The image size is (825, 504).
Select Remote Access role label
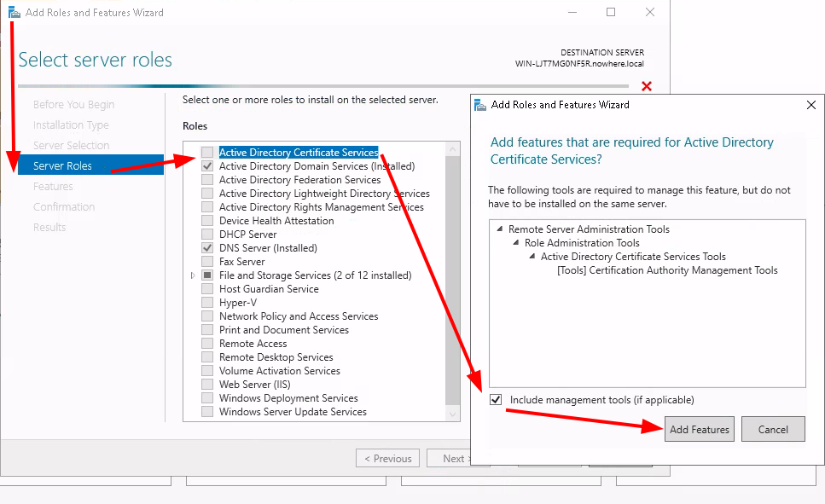253,344
